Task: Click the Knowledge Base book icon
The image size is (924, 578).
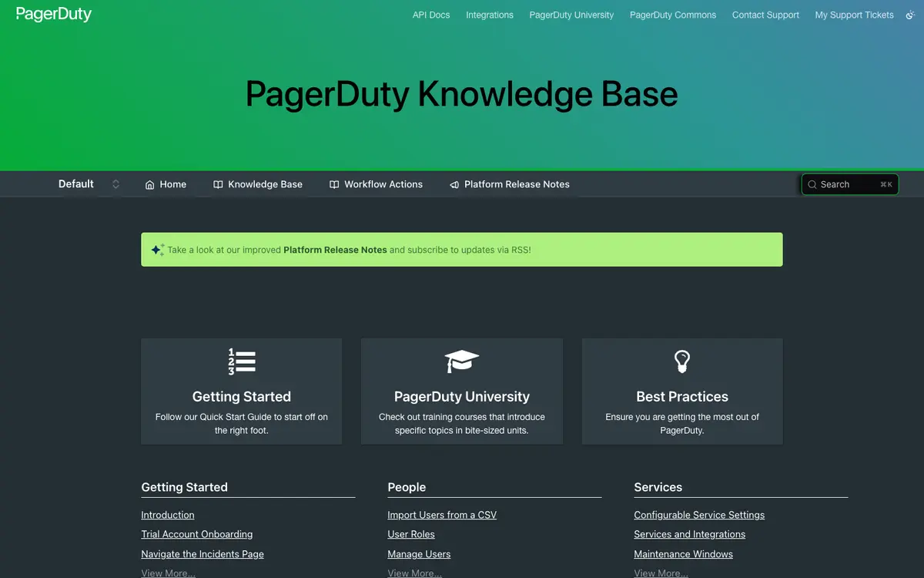Action: click(218, 185)
